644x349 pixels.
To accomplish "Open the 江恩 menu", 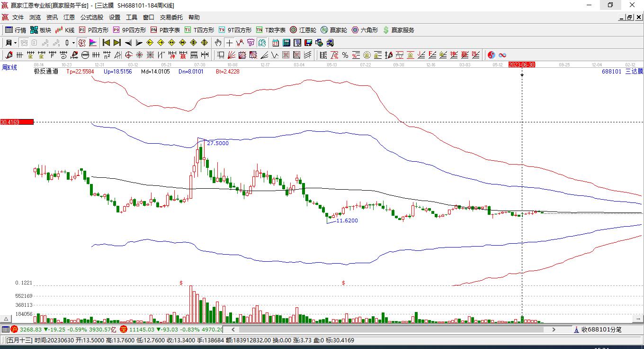I will (69, 18).
